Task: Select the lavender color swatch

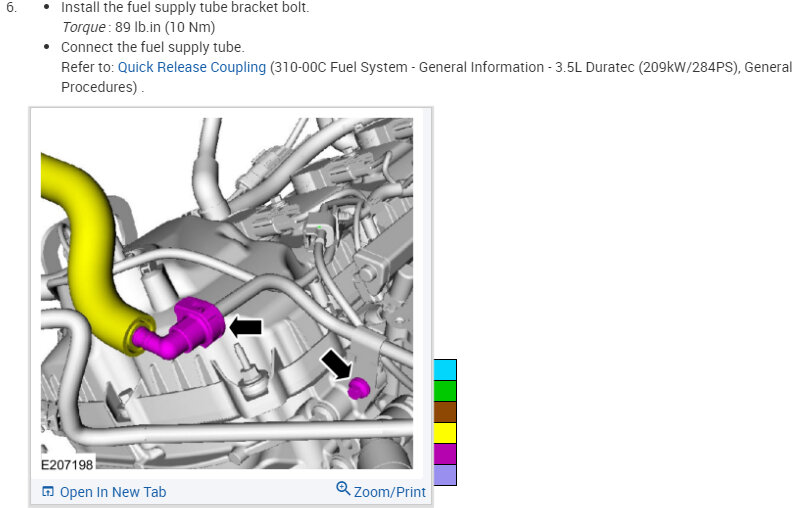Action: tap(445, 475)
